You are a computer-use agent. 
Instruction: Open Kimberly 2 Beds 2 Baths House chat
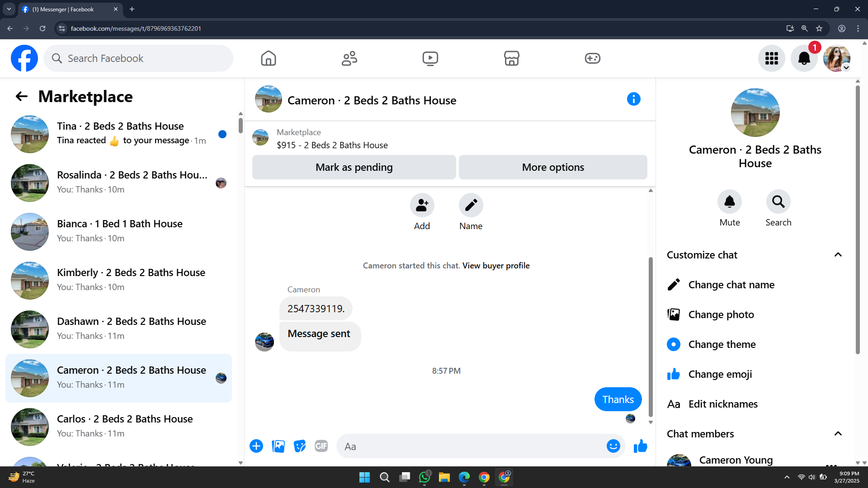(x=118, y=281)
